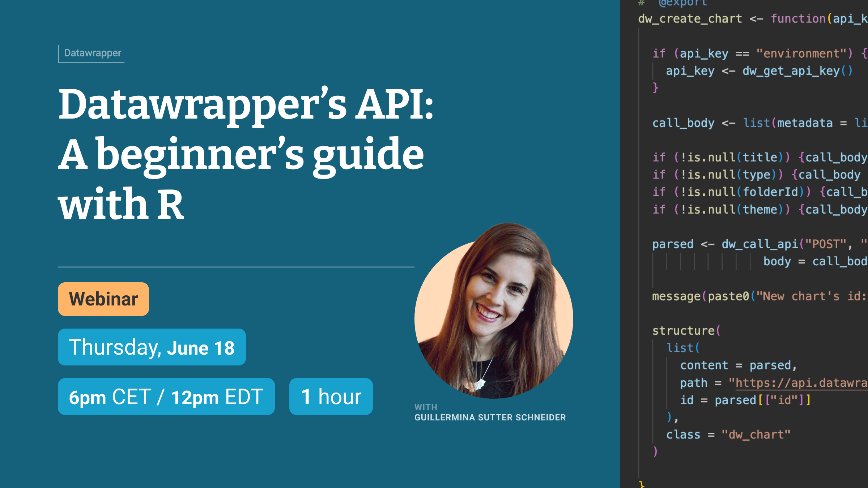This screenshot has height=488, width=868.
Task: Click the 1 hour duration badge
Action: click(x=331, y=397)
